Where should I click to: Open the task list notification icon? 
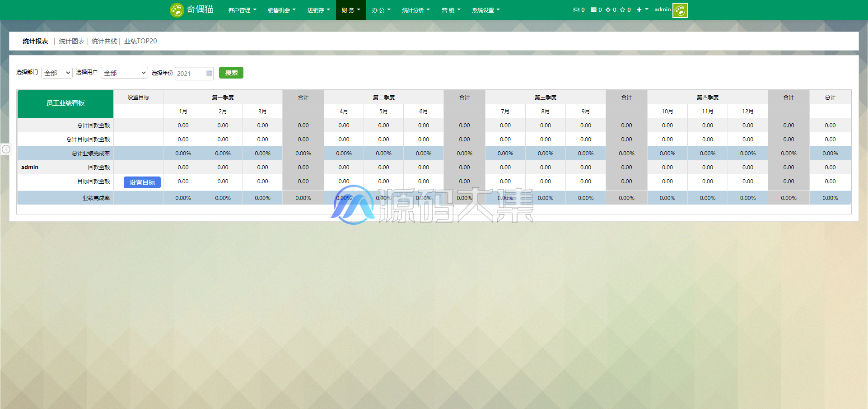[593, 10]
